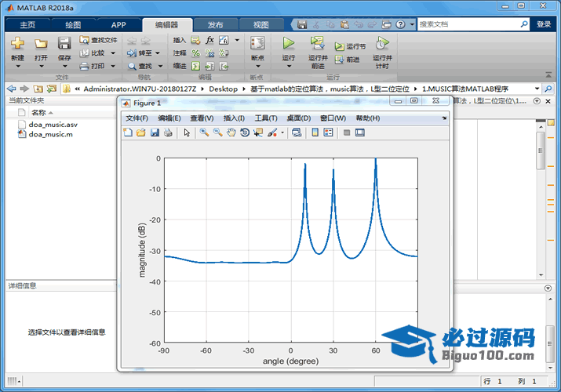Viewport: 561px width, 392px height.
Task: Open Brush tool dropdown arrow in Figure 1
Action: [x=282, y=132]
